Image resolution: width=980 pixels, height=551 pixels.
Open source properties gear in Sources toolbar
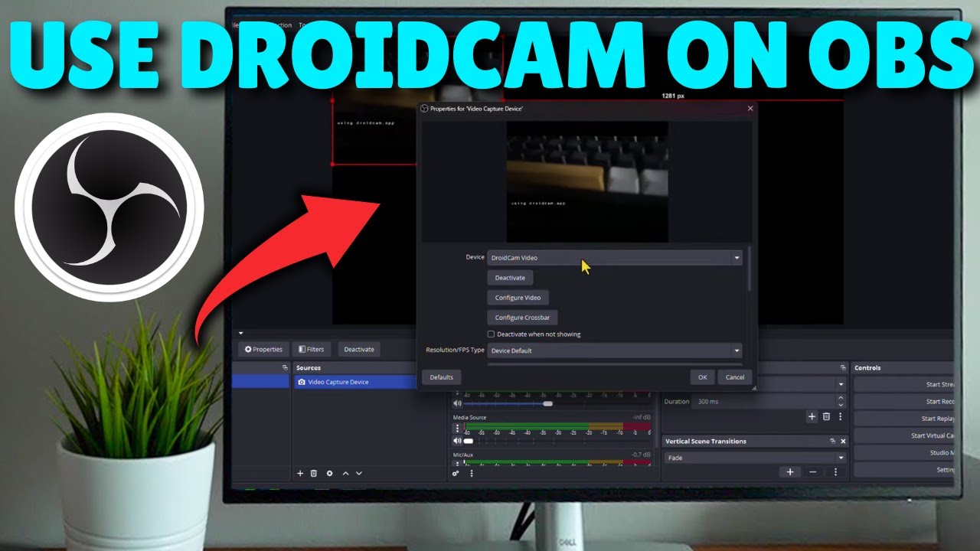click(329, 474)
